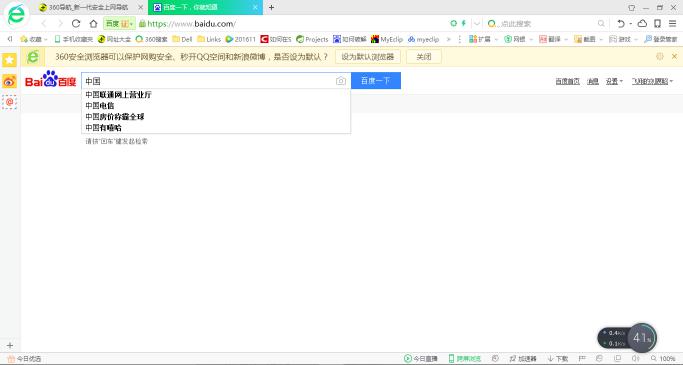683x365 pixels.
Task: Expand the Baidu user account dropdown at far right
Action: point(653,81)
